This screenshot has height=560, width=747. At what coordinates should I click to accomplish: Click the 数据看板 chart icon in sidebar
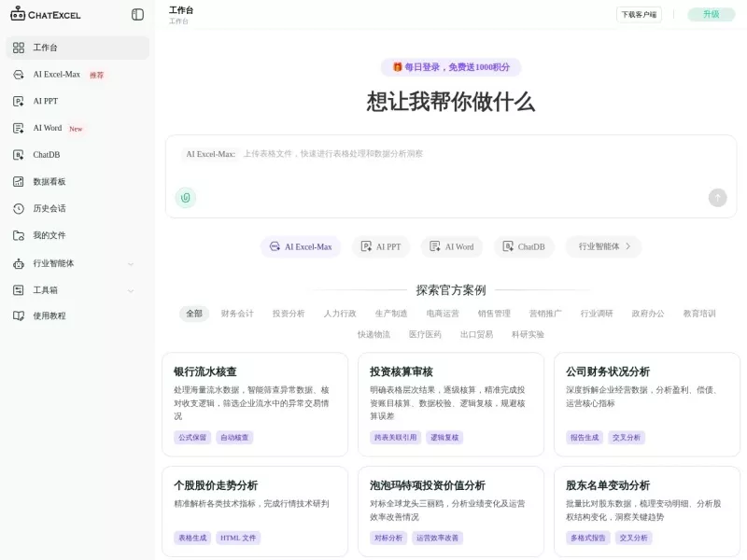(x=19, y=181)
